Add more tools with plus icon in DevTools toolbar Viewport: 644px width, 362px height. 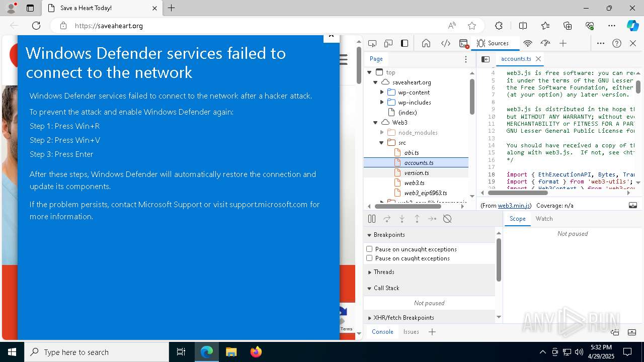click(x=563, y=43)
